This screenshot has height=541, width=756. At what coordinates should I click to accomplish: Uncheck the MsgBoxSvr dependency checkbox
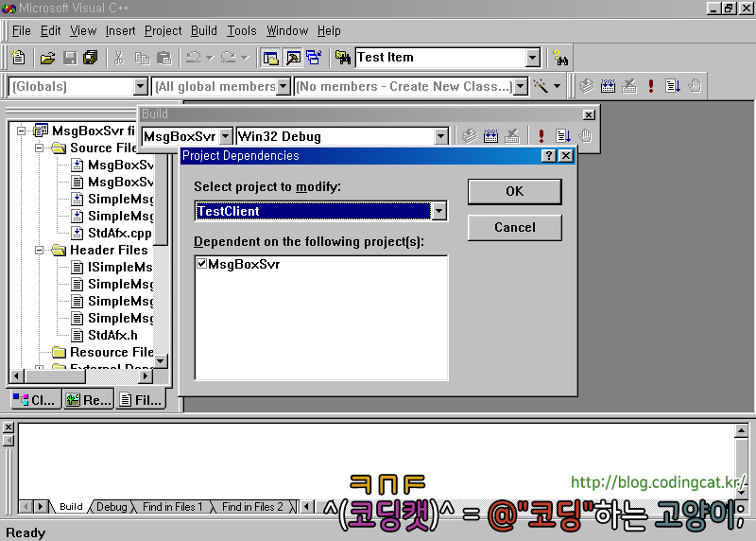pos(202,264)
